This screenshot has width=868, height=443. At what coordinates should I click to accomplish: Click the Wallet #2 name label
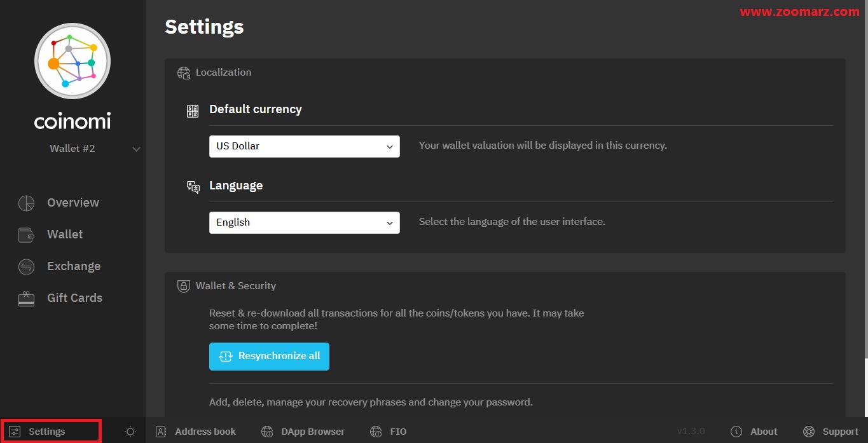pos(72,149)
